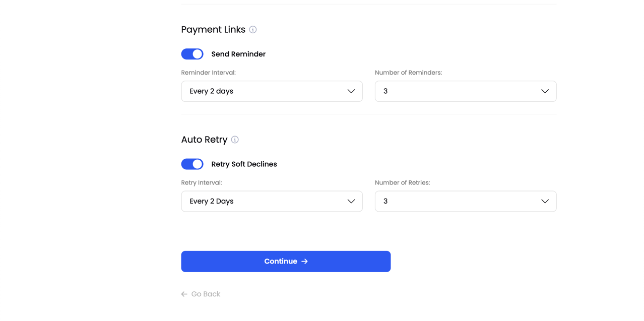This screenshot has width=644, height=321.
Task: Click the chevron on the Number of Retries dropdown
Action: tap(545, 201)
